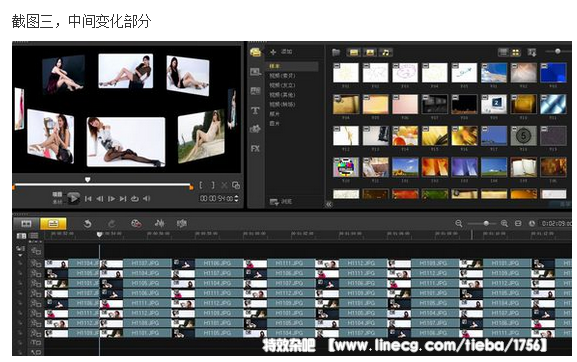
Task: Enlarge the preview window icon
Action: (x=236, y=185)
